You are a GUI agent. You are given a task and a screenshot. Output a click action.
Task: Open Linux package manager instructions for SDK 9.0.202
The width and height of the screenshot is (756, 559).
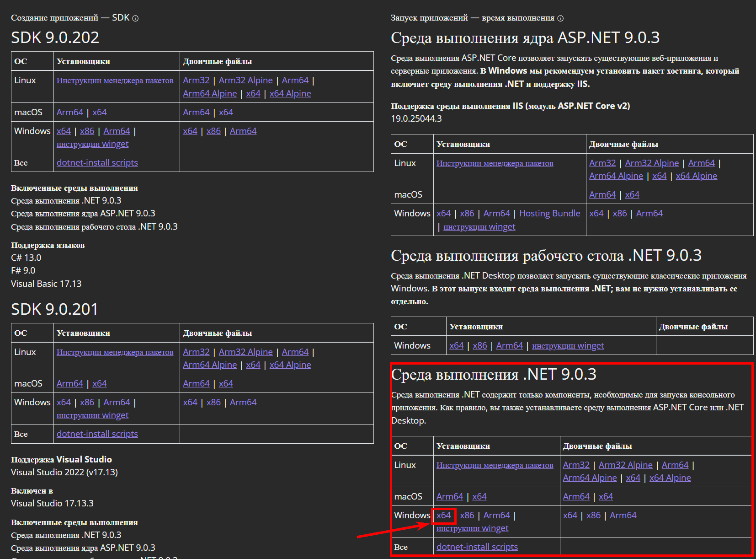coord(115,81)
